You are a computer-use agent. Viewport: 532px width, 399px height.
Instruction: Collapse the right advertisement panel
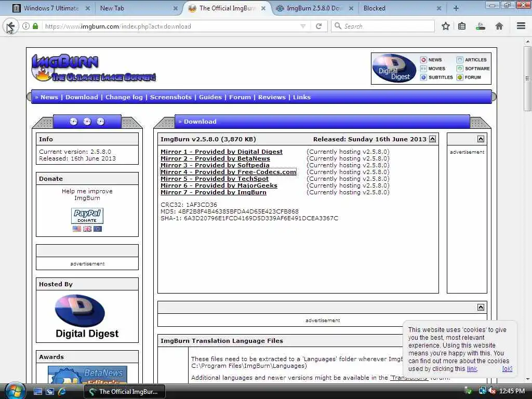481,139
